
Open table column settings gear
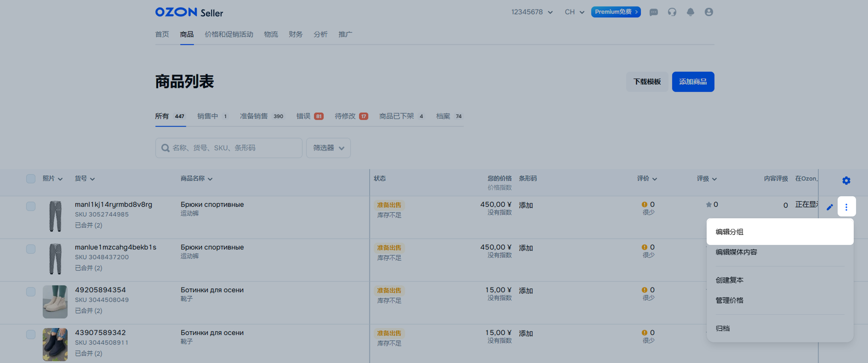point(846,181)
